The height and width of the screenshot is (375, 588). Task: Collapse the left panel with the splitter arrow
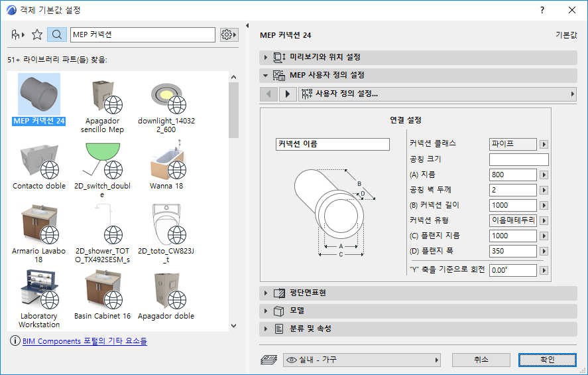tap(247, 25)
